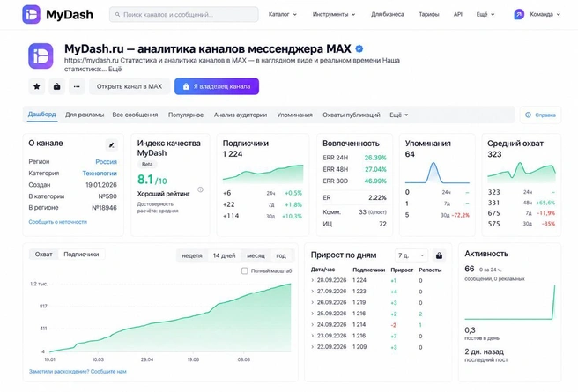Expand the 28.09.2026 row
The width and height of the screenshot is (578, 392).
point(313,280)
